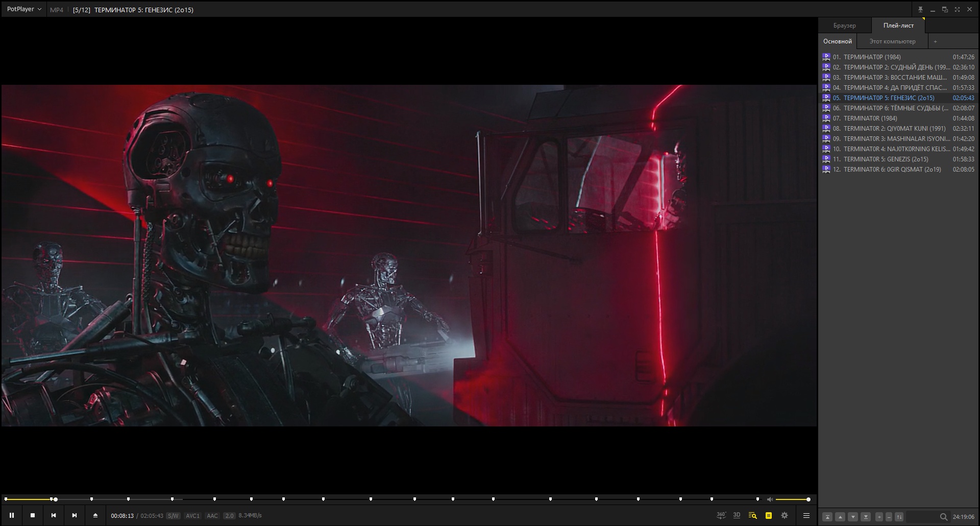
Task: Add a new playlist tab with plus
Action: tap(935, 41)
